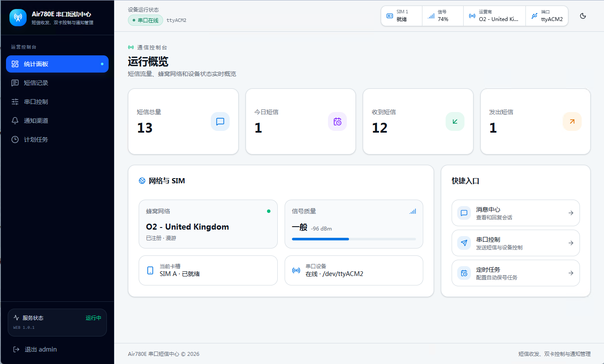Click the 运行概览 page heading
This screenshot has width=604, height=364.
click(148, 61)
